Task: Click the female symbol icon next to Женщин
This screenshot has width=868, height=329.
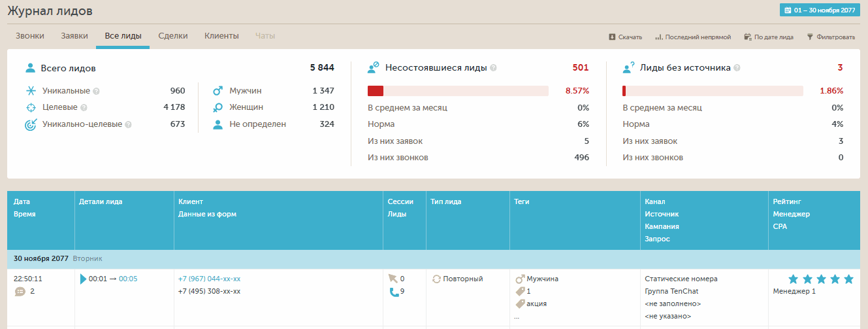Action: [218, 107]
